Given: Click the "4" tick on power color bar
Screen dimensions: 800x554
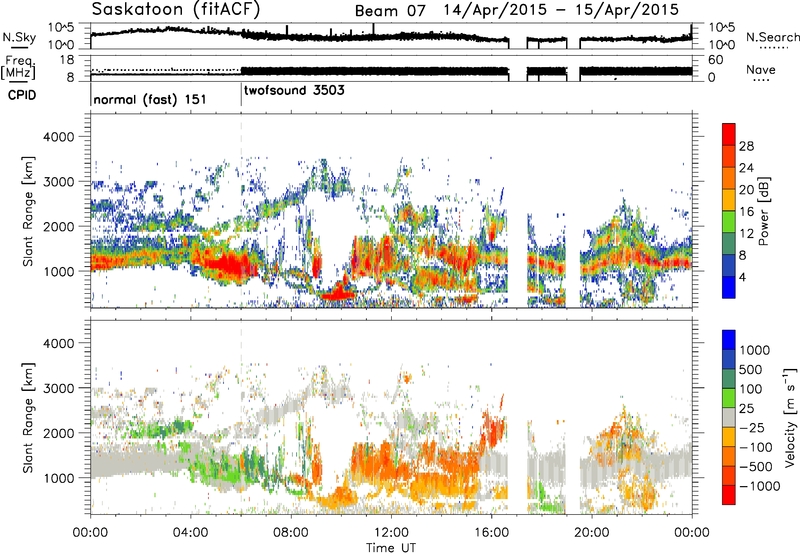Looking at the screenshot, I should tap(742, 277).
